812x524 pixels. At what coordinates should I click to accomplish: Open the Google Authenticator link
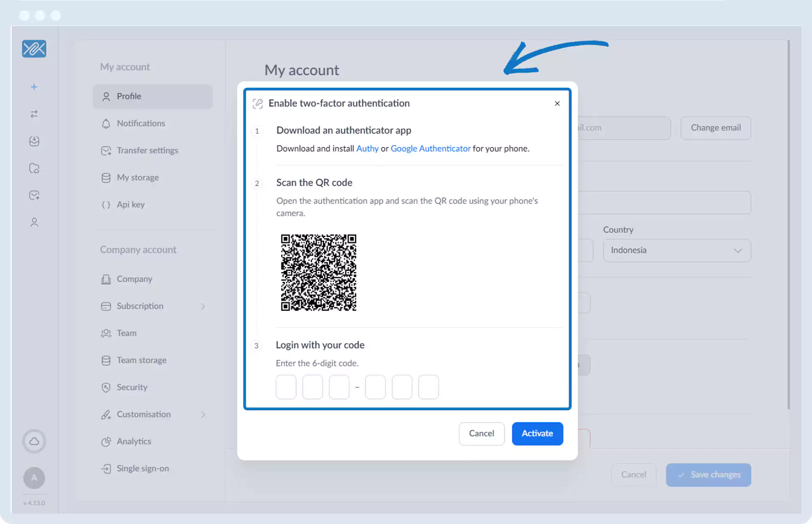pos(430,149)
